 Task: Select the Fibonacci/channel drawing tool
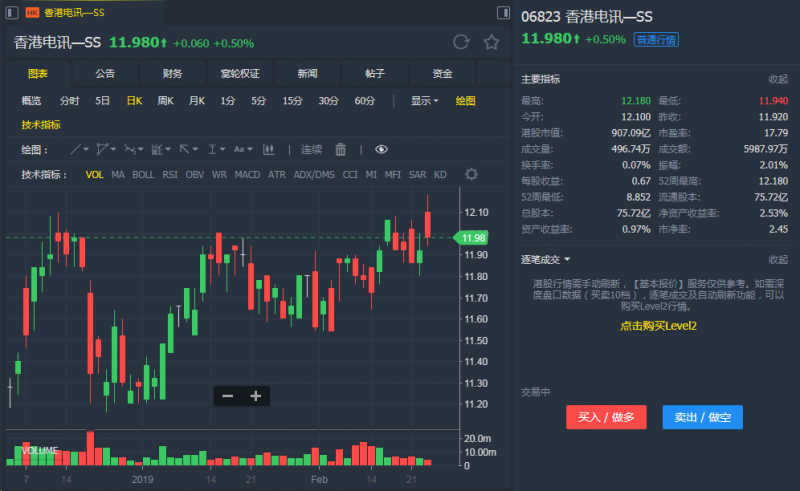pyautogui.click(x=157, y=150)
